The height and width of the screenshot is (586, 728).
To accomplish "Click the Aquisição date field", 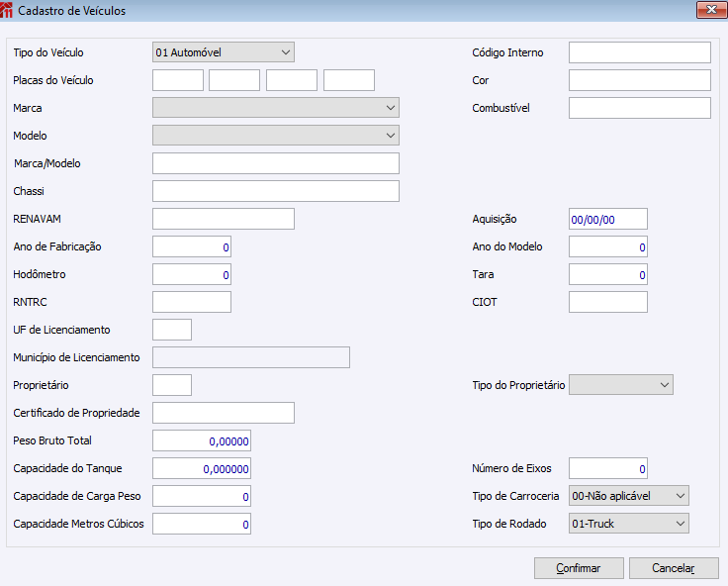I will (x=608, y=219).
